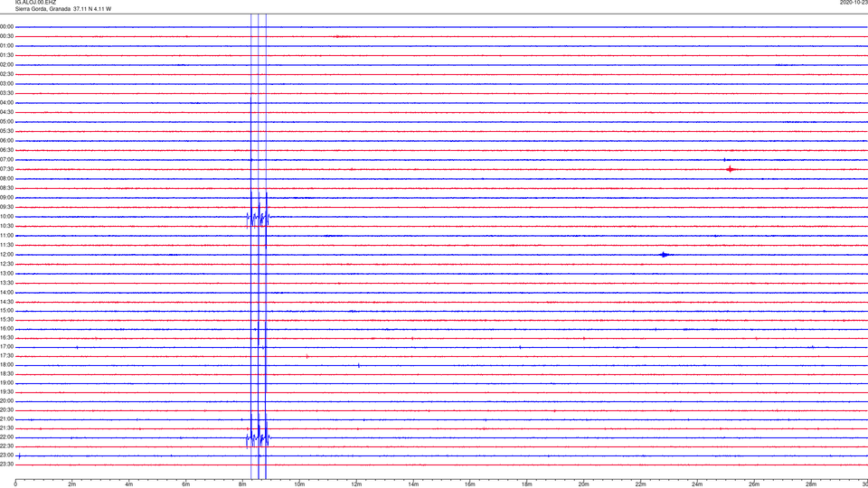
Task: Click the 00:00 trace time label
Action: point(6,26)
